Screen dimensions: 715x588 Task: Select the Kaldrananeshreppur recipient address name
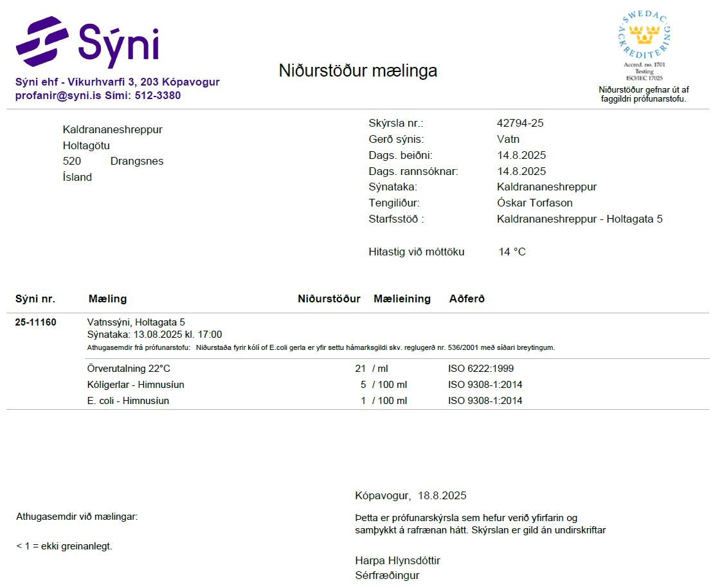point(113,130)
